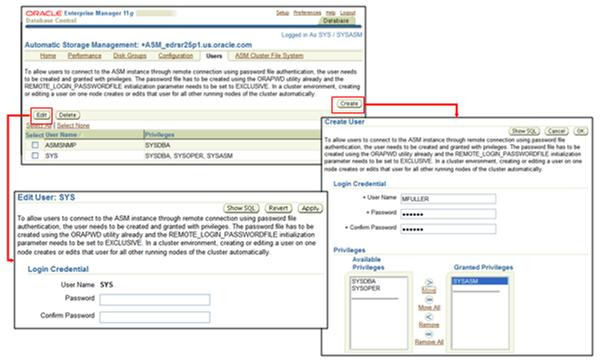Focus the User Name field containing MFULLER
This screenshot has width=600, height=360.
[x=448, y=199]
